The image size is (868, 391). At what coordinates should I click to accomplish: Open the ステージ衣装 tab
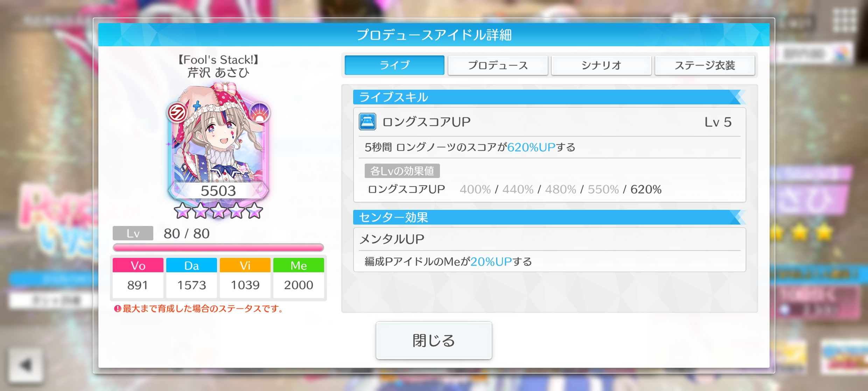pyautogui.click(x=705, y=65)
